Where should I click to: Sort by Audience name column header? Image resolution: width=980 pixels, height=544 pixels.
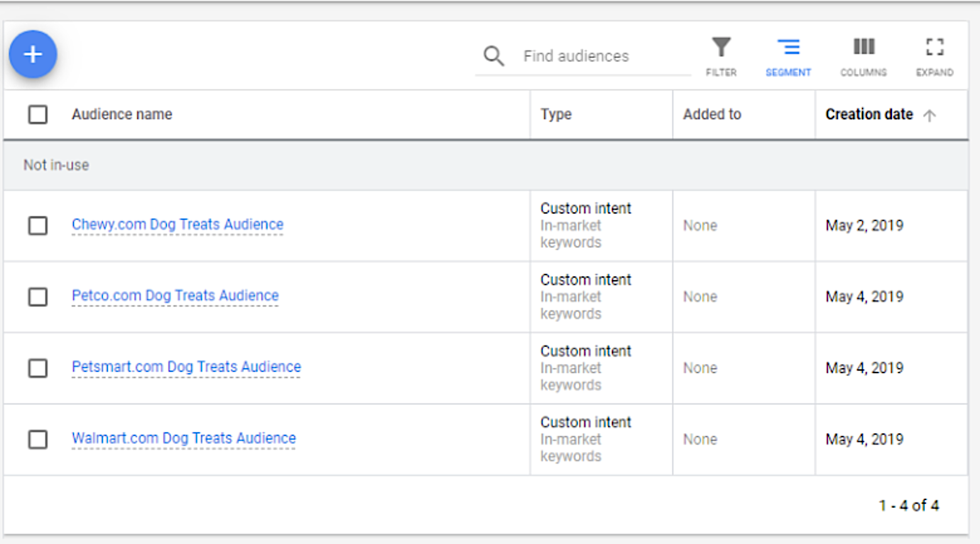[x=122, y=114]
